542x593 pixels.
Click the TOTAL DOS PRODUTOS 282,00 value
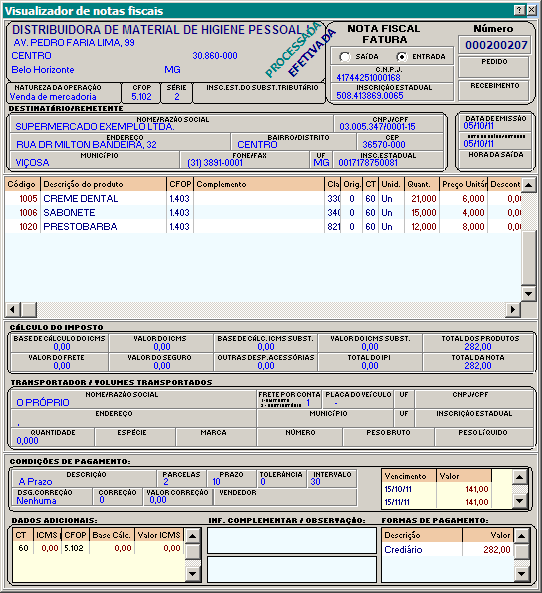point(478,347)
